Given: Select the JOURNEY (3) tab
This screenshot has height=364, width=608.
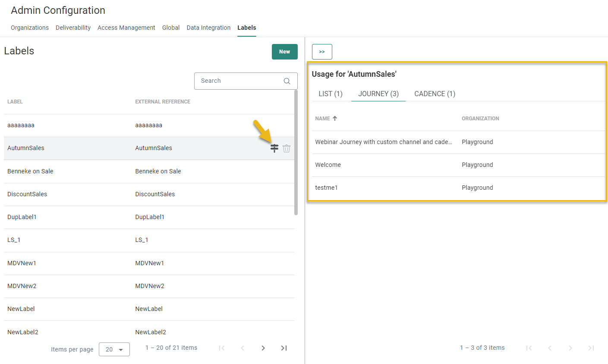Looking at the screenshot, I should pos(378,94).
